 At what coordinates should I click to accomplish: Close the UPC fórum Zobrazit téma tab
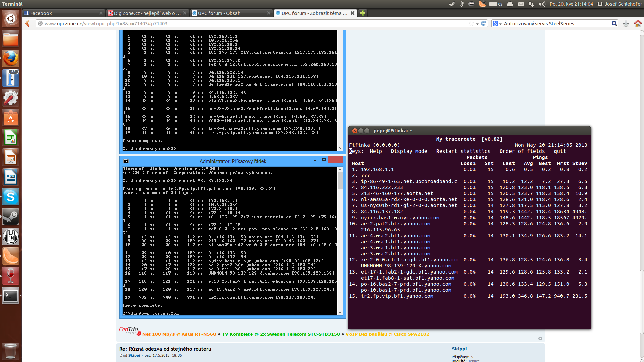pyautogui.click(x=353, y=13)
